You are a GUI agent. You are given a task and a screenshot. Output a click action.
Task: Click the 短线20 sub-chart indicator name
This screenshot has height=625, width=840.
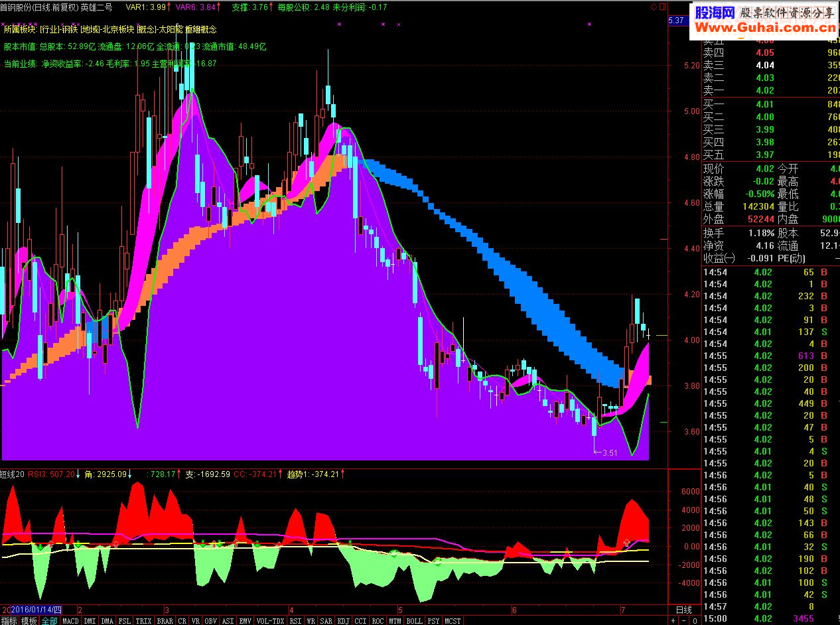tap(12, 474)
